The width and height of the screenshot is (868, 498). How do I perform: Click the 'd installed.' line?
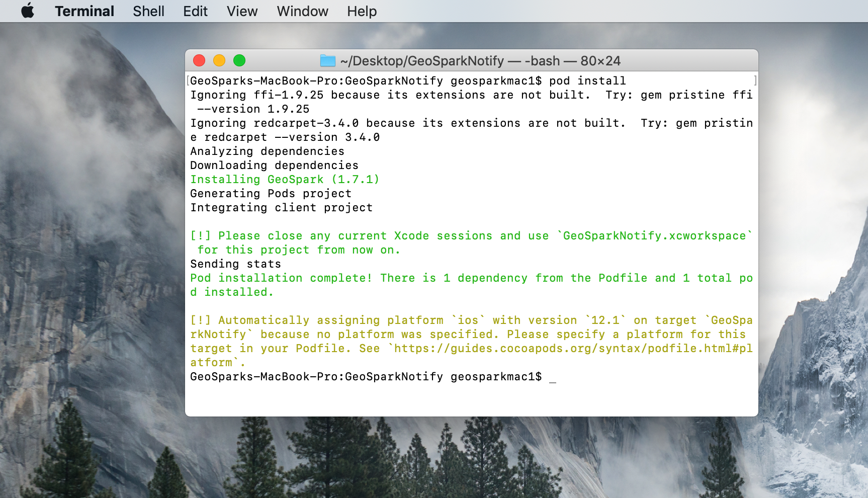[232, 292]
